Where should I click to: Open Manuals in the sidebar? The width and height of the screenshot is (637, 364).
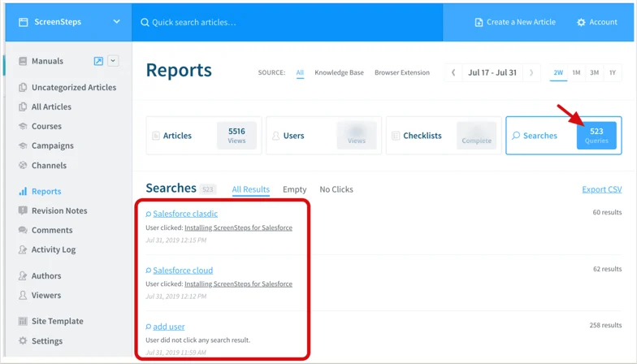pos(47,61)
